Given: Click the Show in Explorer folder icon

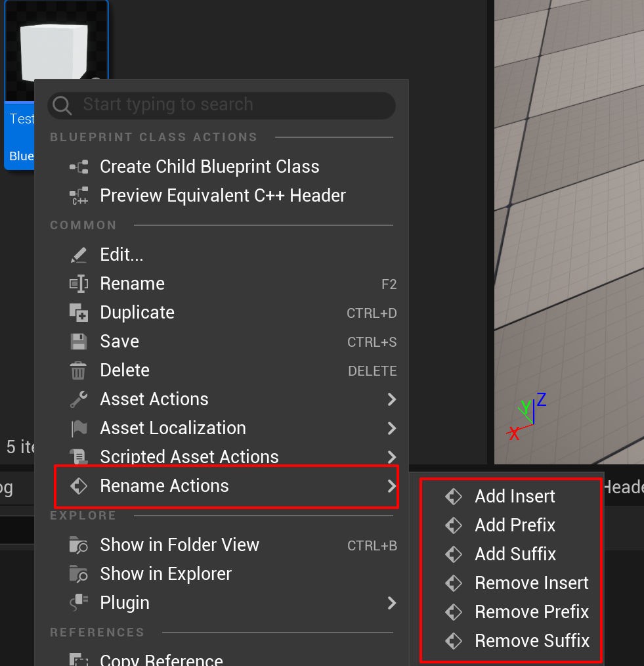Looking at the screenshot, I should [x=79, y=574].
